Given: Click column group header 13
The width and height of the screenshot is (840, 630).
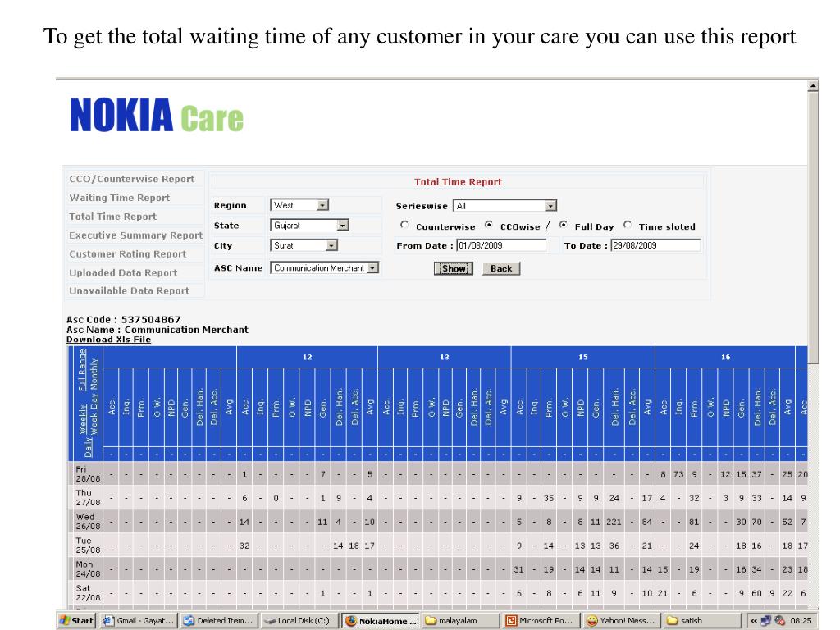Looking at the screenshot, I should [444, 357].
